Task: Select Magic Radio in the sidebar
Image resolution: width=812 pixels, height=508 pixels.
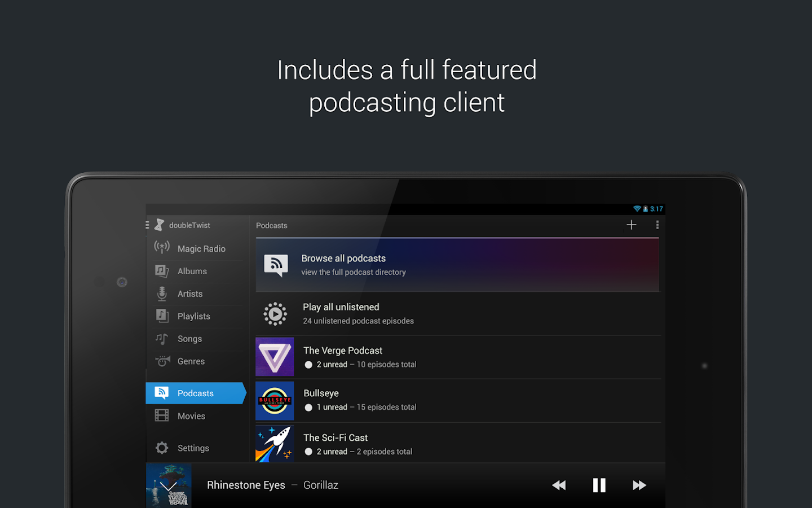Action: pos(201,249)
